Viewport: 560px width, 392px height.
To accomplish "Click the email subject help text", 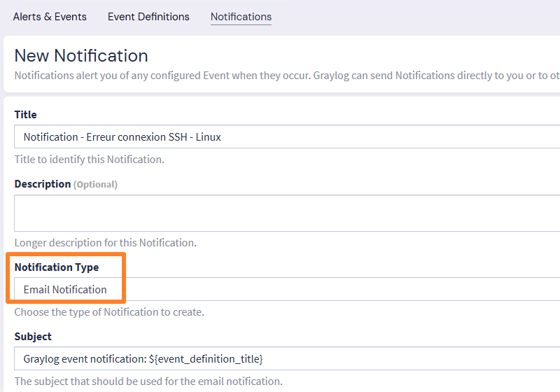I will coord(148,381).
